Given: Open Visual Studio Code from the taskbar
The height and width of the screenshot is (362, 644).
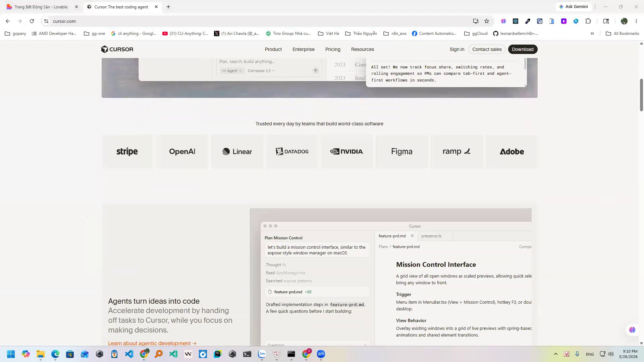Looking at the screenshot, I should click(x=129, y=354).
